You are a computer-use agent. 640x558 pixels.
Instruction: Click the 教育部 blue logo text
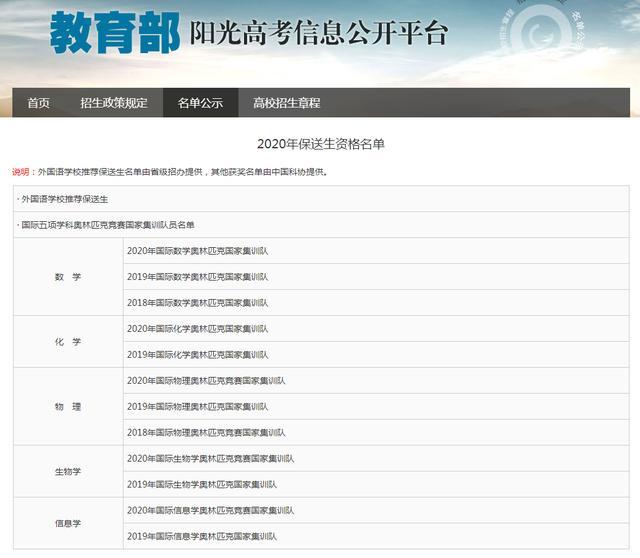coord(115,33)
